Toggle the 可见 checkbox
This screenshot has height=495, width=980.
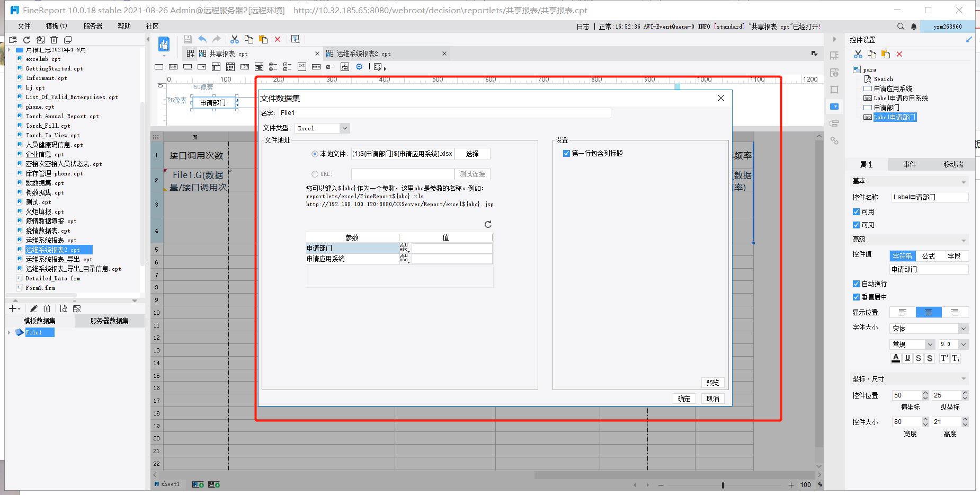(x=856, y=225)
